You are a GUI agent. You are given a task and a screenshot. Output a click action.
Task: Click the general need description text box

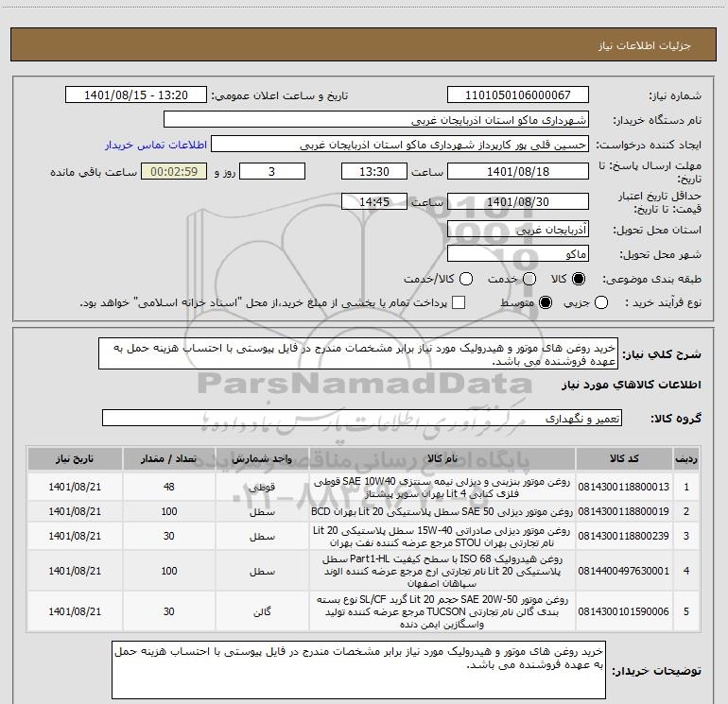coord(358,354)
